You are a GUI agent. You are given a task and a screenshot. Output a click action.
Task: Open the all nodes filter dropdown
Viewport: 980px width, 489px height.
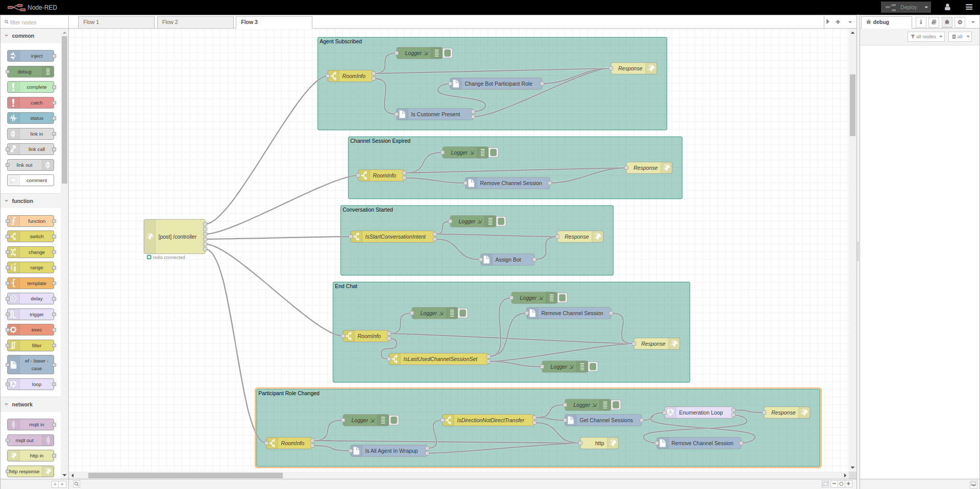[x=926, y=36]
